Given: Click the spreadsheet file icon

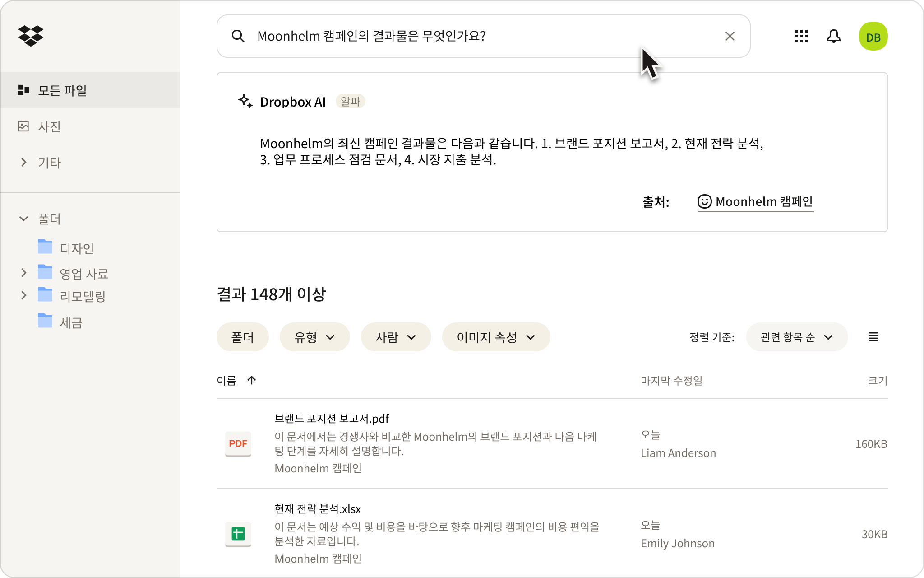Looking at the screenshot, I should 238,534.
